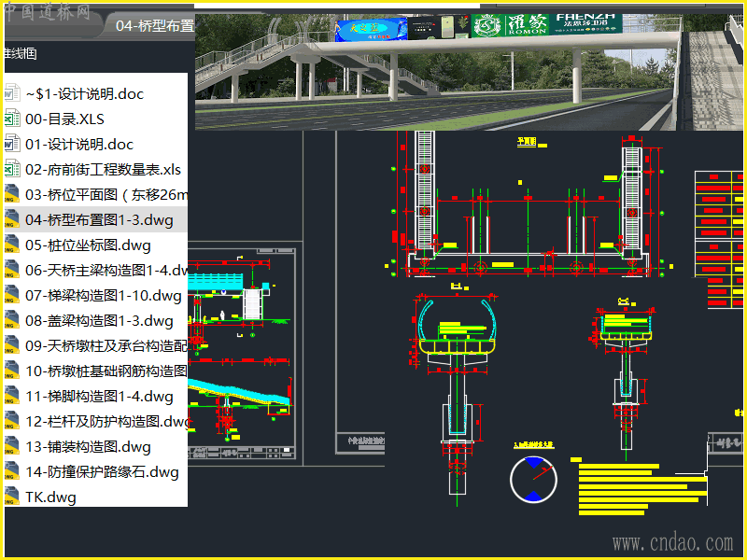
Task: Click DWG icon of 07-梯梁构造图
Action: pos(12,295)
